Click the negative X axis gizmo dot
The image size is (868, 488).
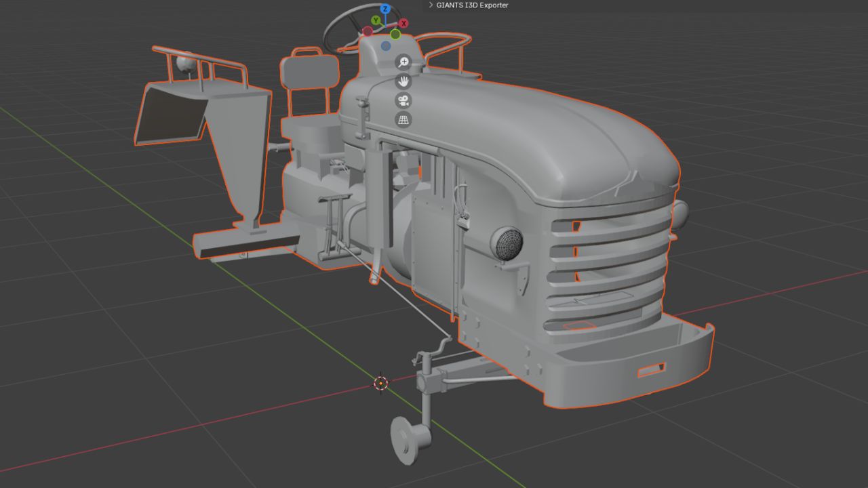click(368, 31)
